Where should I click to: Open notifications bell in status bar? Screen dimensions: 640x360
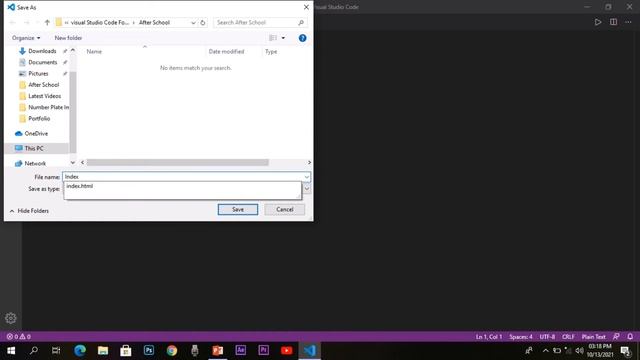coord(630,337)
